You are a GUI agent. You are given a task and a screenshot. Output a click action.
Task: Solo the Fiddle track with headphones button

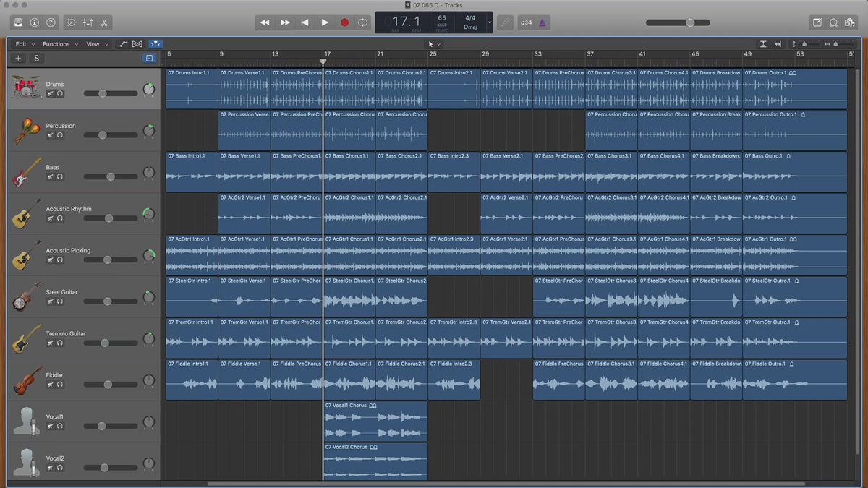(60, 385)
